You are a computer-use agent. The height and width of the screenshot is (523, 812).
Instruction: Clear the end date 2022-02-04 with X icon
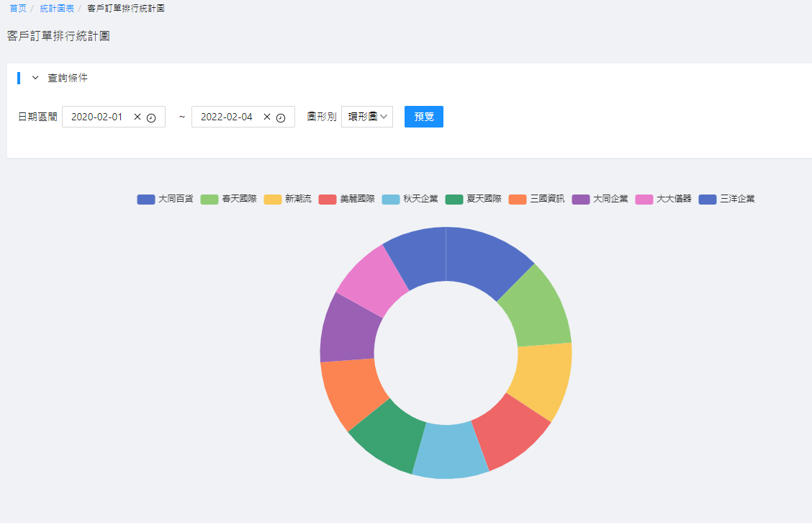267,117
